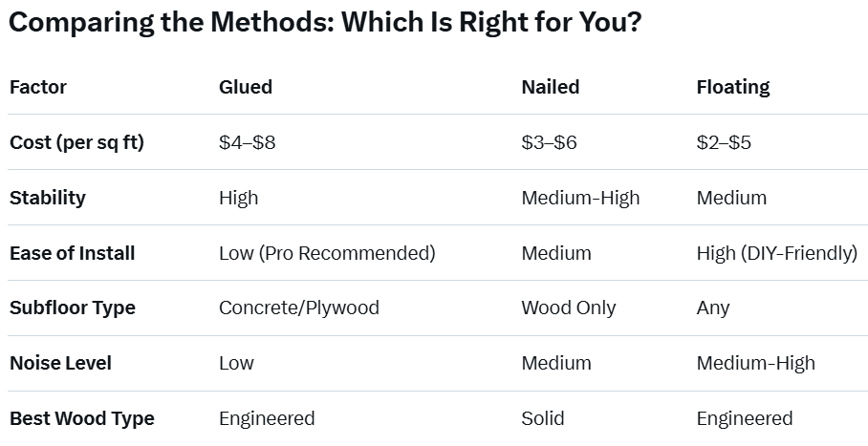
Task: Select the 'Best Wood Type' row label
Action: pos(82,418)
